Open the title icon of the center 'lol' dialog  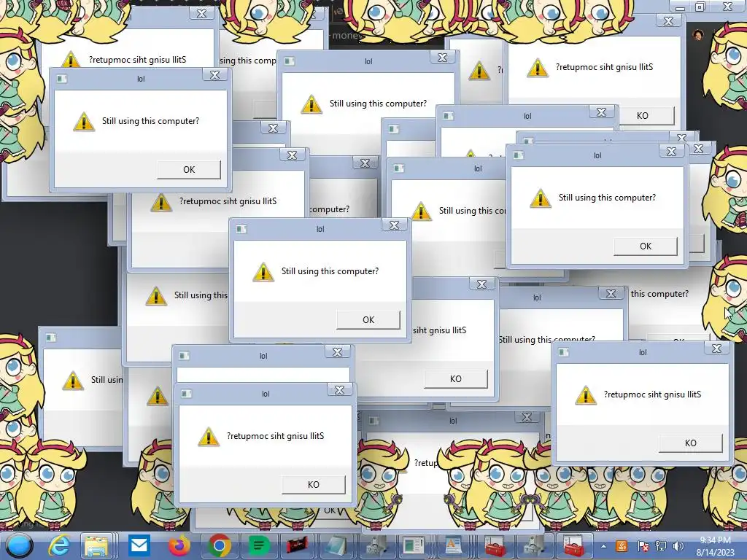[x=241, y=229]
